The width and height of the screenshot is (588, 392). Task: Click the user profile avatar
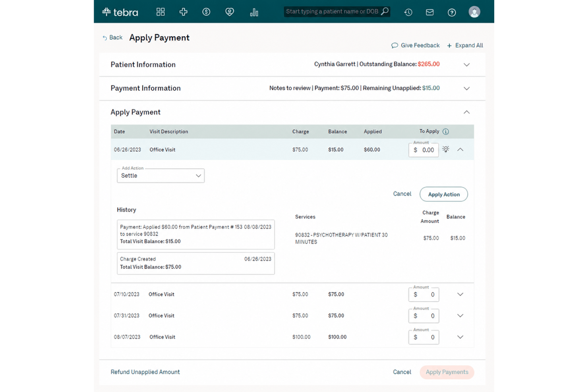tap(474, 12)
